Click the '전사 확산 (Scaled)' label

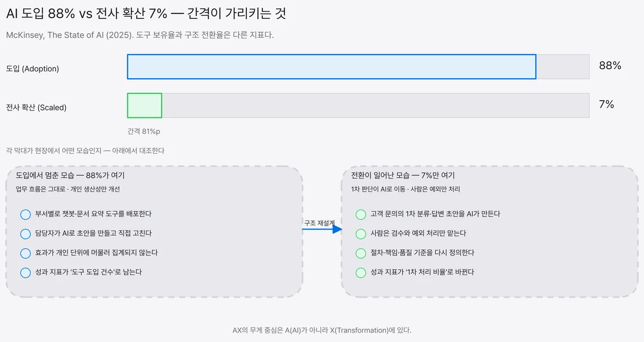pyautogui.click(x=36, y=107)
